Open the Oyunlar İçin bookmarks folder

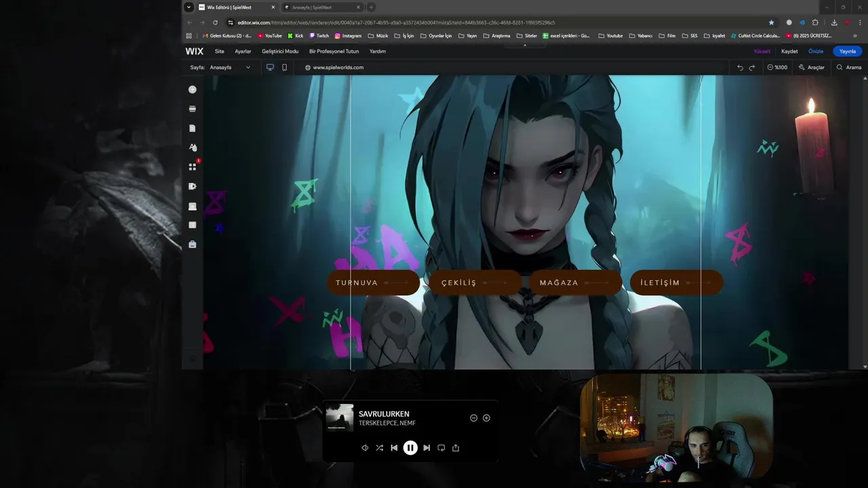[x=436, y=36]
